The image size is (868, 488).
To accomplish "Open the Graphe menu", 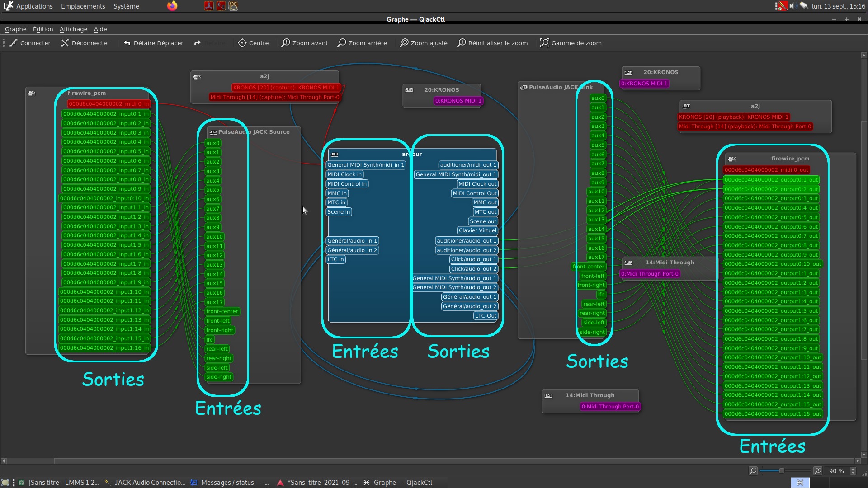I will [x=15, y=29].
